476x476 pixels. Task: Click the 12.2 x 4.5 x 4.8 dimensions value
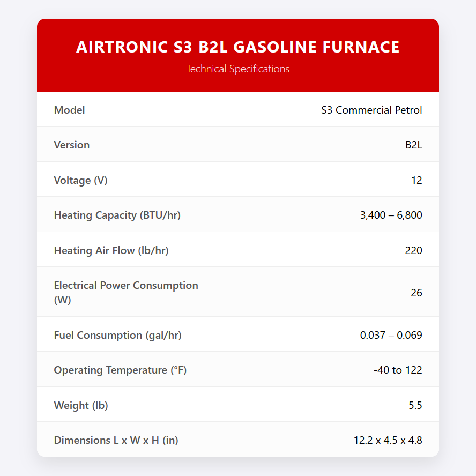click(x=388, y=441)
